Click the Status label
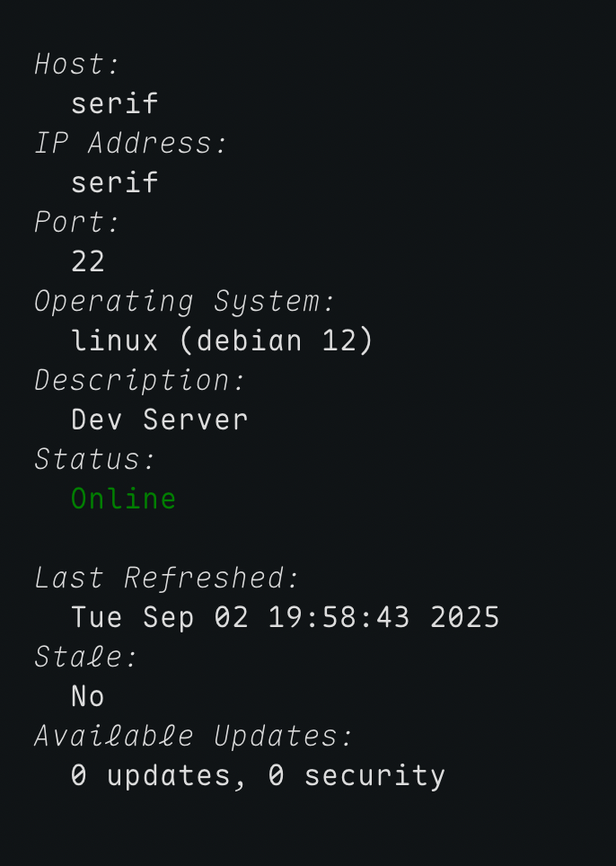Viewport: 616px width, 866px height. pyautogui.click(x=95, y=459)
